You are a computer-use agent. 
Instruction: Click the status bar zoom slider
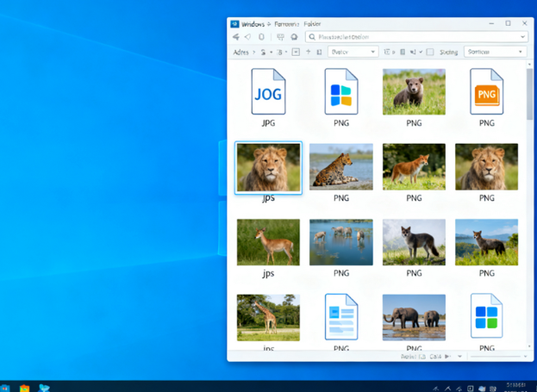coord(496,357)
